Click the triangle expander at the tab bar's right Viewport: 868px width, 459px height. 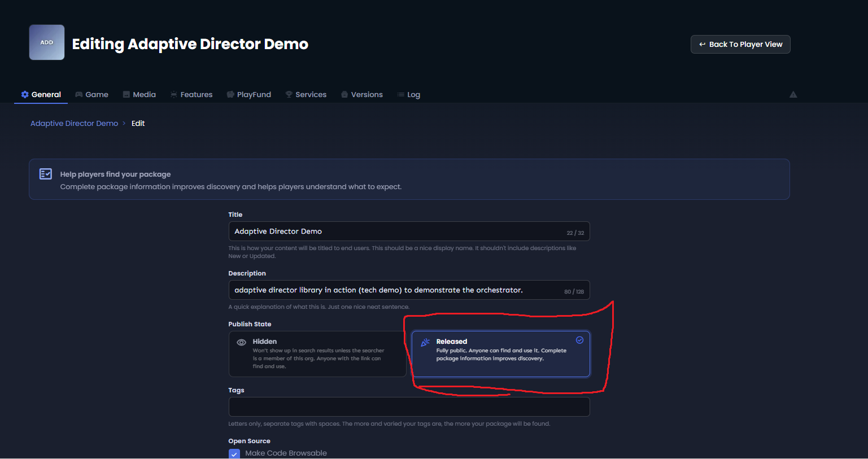793,94
